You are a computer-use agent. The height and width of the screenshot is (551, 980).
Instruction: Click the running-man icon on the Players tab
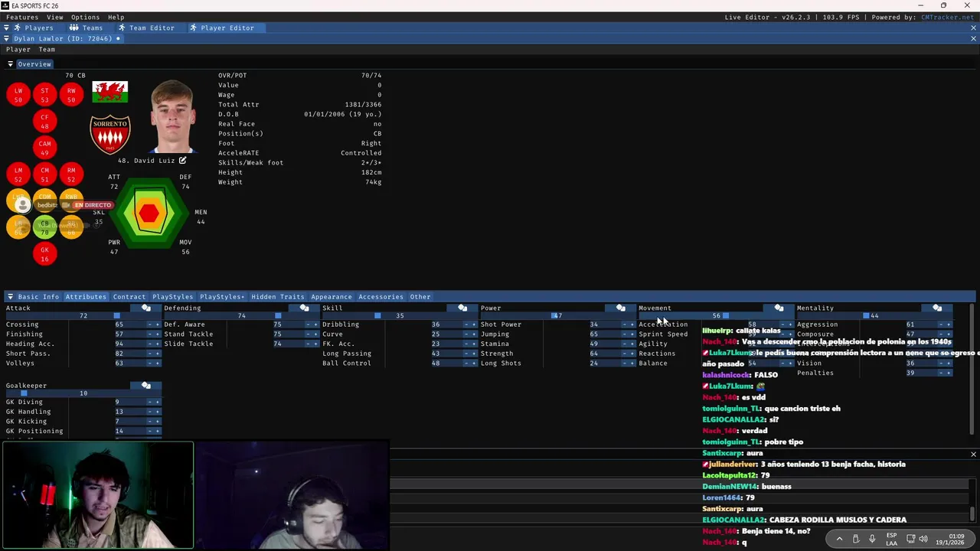[17, 28]
